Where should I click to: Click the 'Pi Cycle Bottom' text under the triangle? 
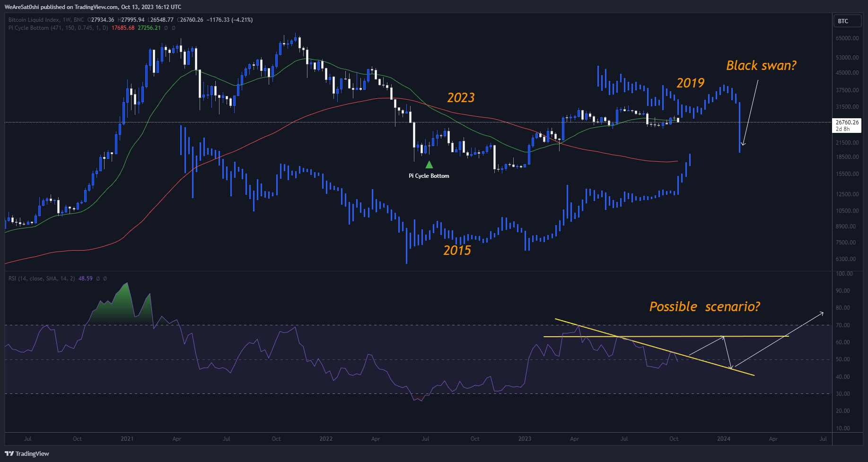(429, 176)
